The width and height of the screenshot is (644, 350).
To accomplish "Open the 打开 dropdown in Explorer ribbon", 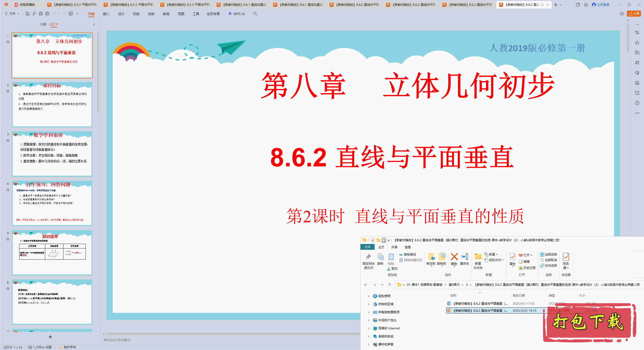I will [531, 255].
